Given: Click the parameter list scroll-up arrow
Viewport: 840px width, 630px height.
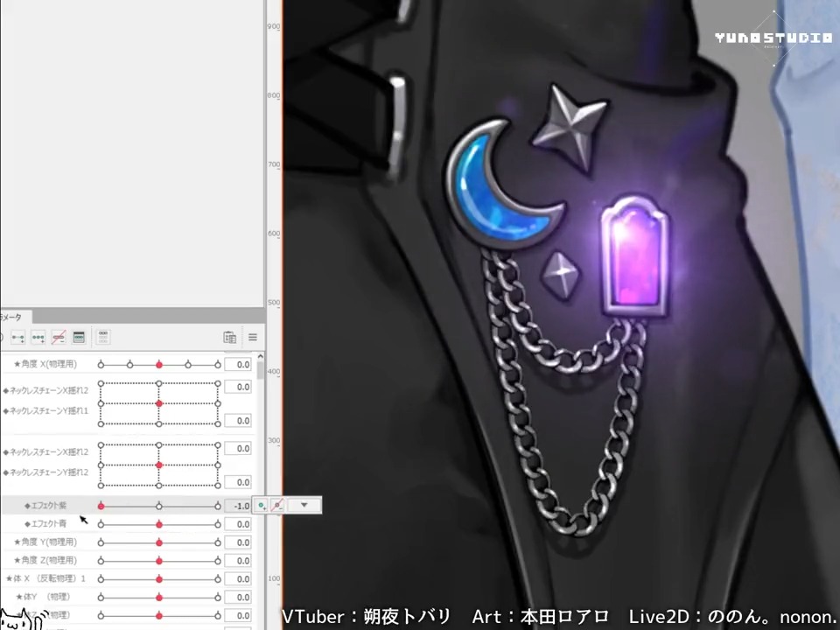Looking at the screenshot, I should (261, 356).
